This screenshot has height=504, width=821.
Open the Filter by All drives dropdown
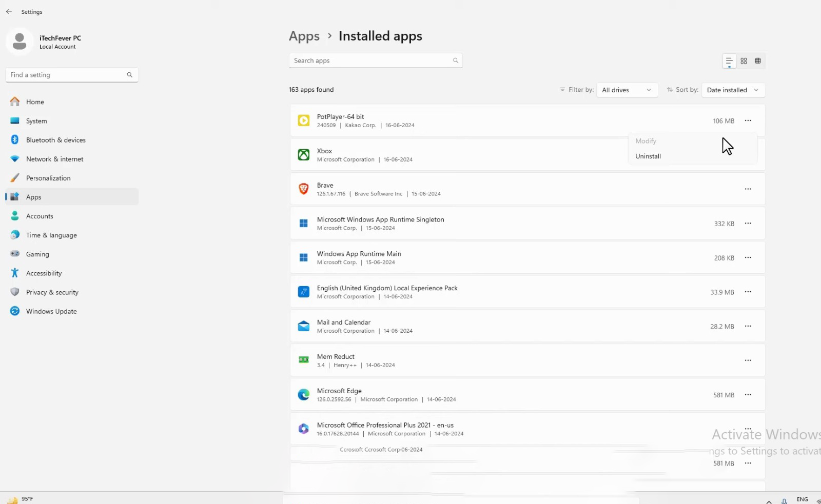tap(627, 90)
